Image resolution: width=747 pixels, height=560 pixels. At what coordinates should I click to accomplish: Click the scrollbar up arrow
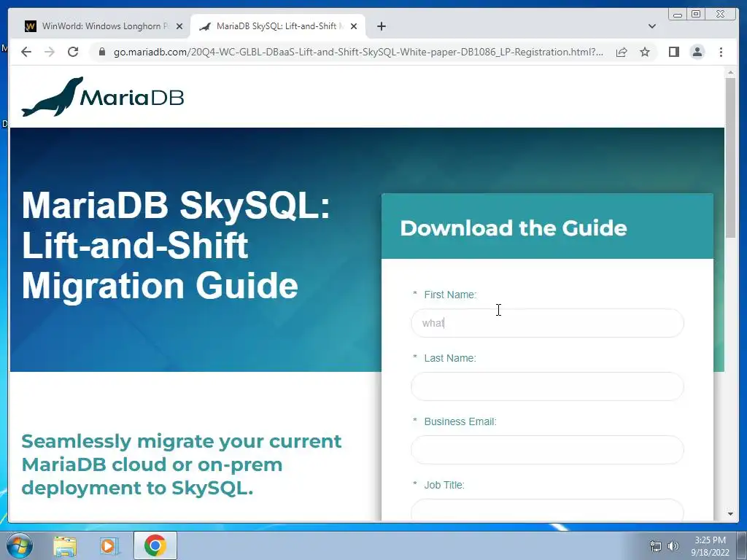[x=730, y=72]
